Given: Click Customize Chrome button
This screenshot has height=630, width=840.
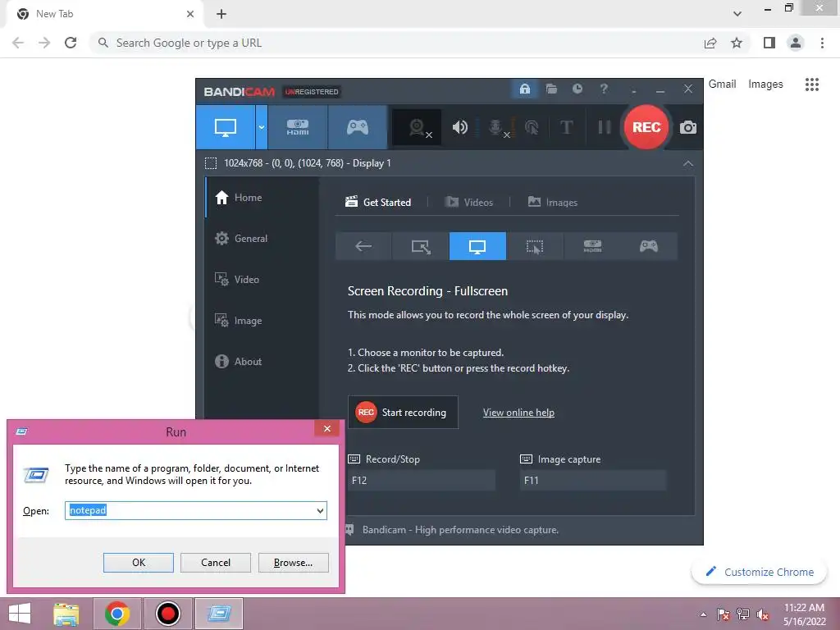Looking at the screenshot, I should coord(760,572).
